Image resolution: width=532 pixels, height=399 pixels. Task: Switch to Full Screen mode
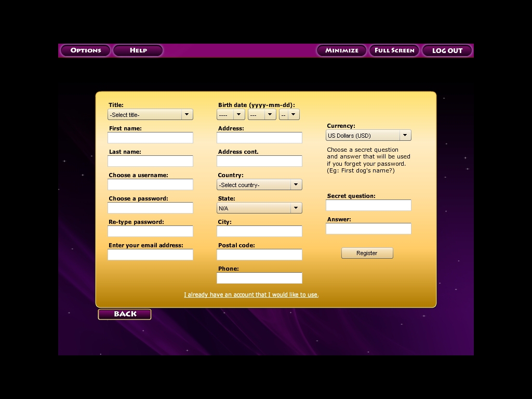click(394, 50)
